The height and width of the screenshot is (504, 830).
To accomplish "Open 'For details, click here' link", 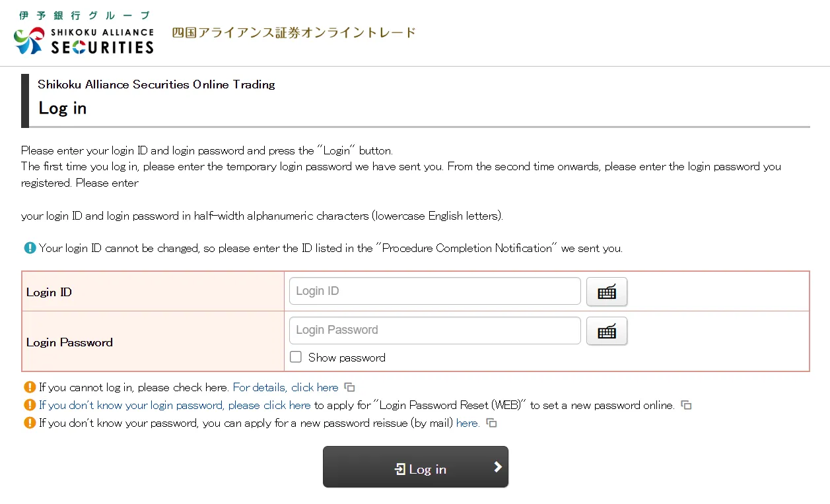I will coord(285,387).
